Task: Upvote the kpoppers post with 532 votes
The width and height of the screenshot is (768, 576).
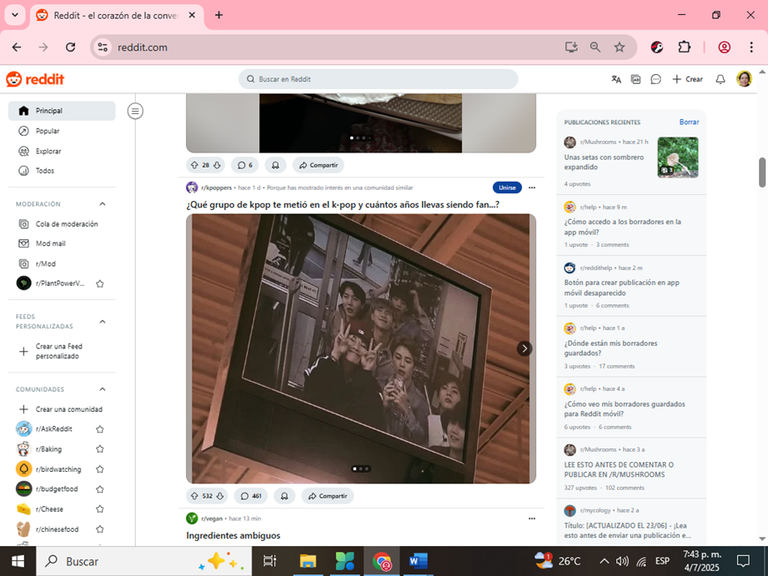Action: click(x=194, y=496)
